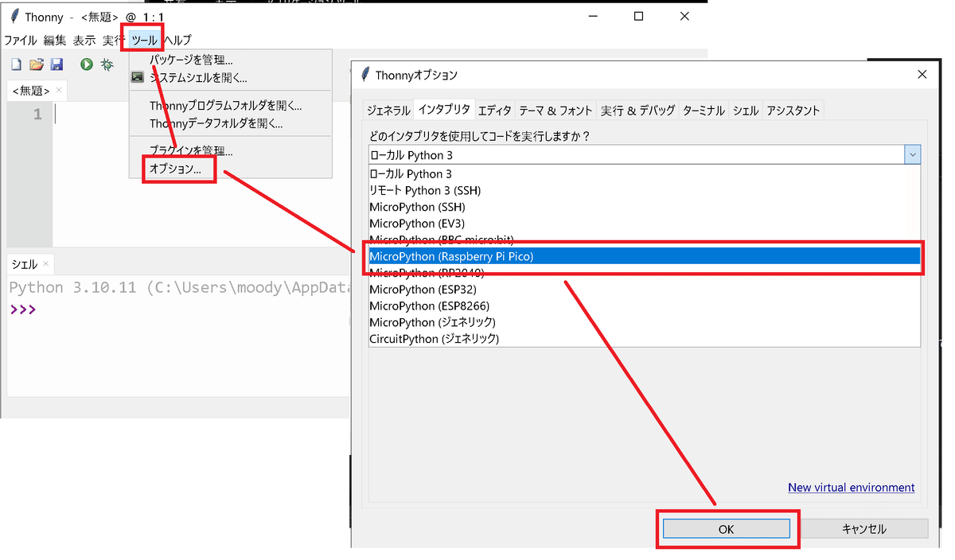Switch to the アシスタント tab

coord(793,111)
